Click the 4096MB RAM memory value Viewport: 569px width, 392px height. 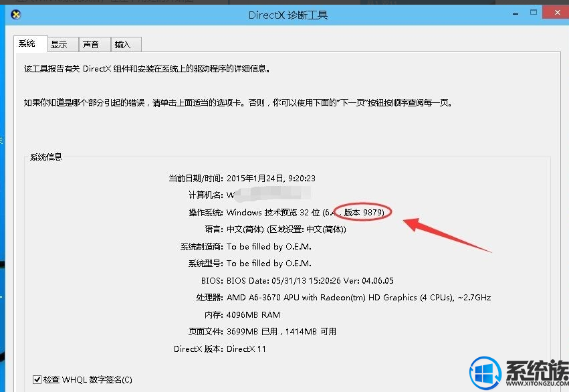coord(253,314)
